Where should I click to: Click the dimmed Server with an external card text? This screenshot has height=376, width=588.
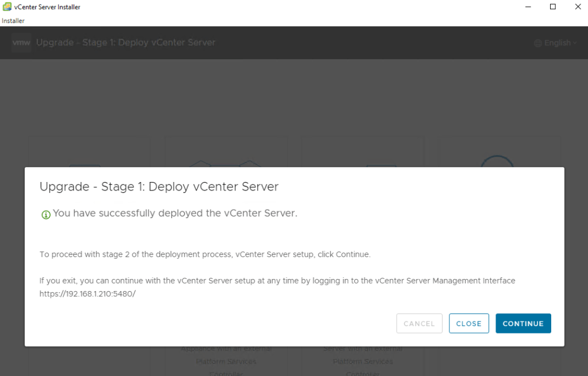click(x=363, y=349)
